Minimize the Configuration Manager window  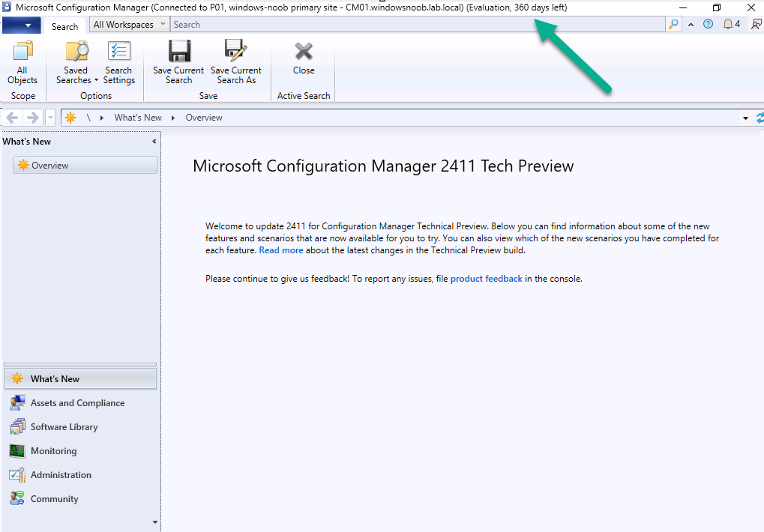(x=683, y=7)
